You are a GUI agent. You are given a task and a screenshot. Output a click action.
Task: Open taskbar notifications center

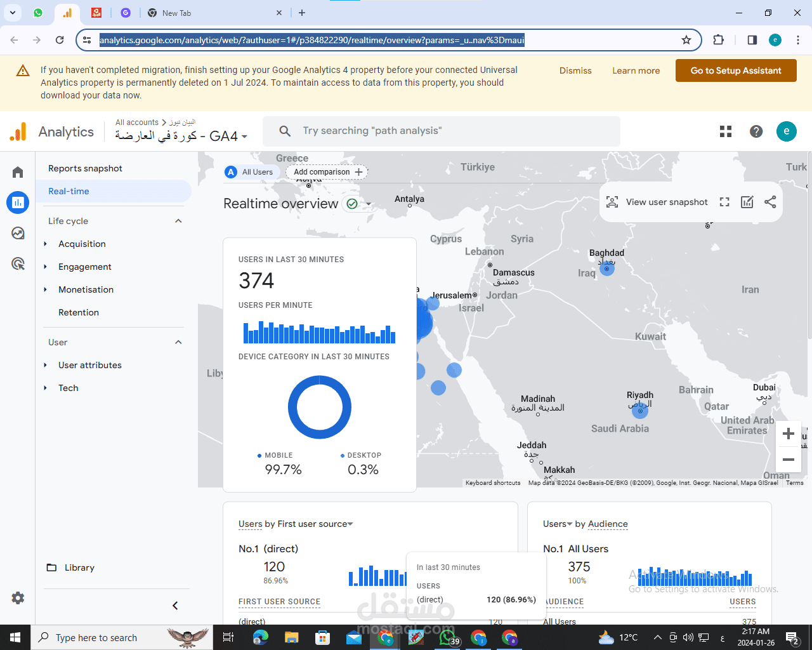click(x=792, y=637)
